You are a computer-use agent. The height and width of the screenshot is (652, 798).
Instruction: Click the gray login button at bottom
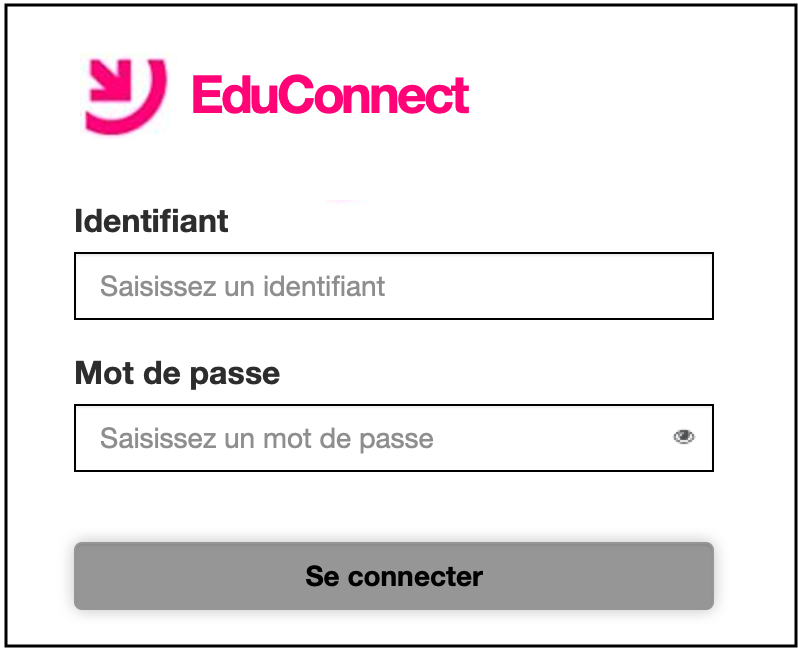tap(394, 576)
